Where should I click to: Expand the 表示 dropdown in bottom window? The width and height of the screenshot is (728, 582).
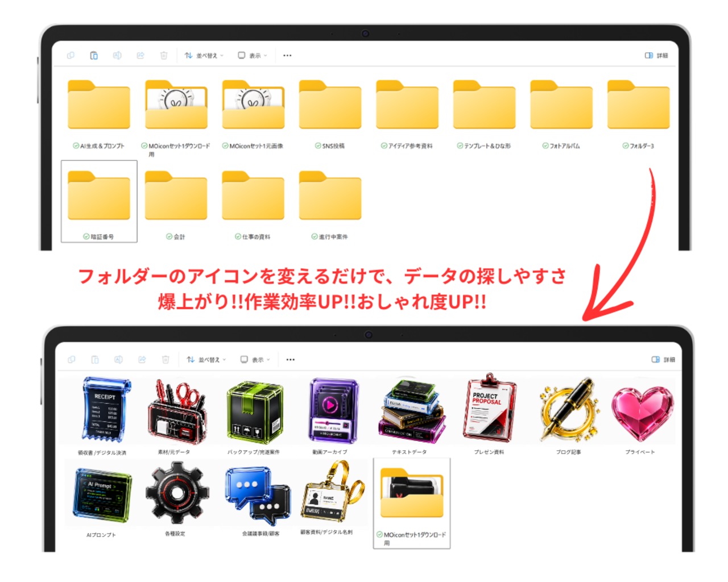pyautogui.click(x=255, y=360)
